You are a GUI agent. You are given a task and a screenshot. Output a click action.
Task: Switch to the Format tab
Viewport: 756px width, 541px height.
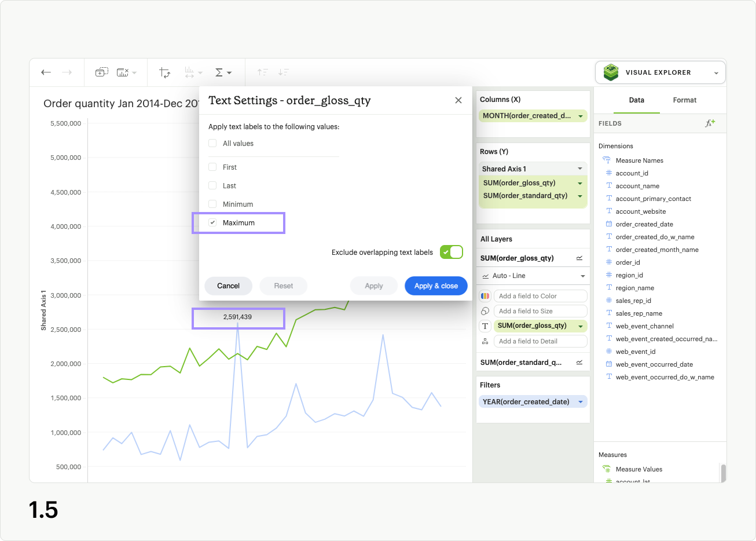point(684,100)
